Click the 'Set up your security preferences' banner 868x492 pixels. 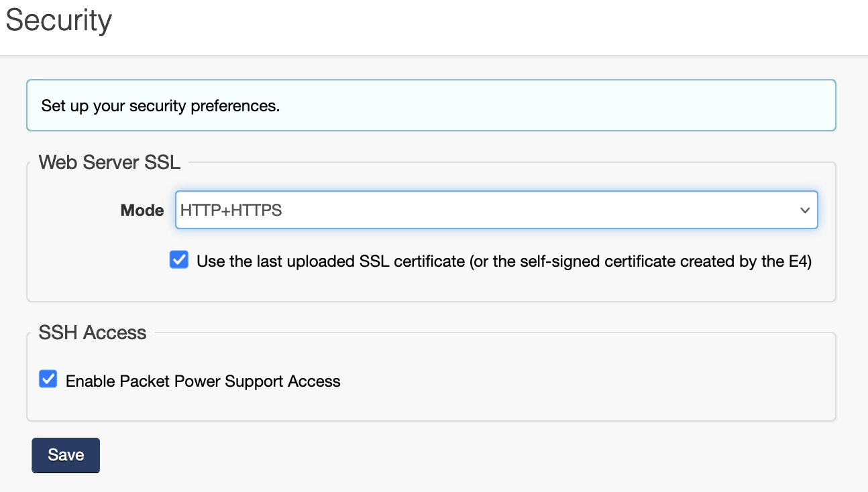coord(431,105)
